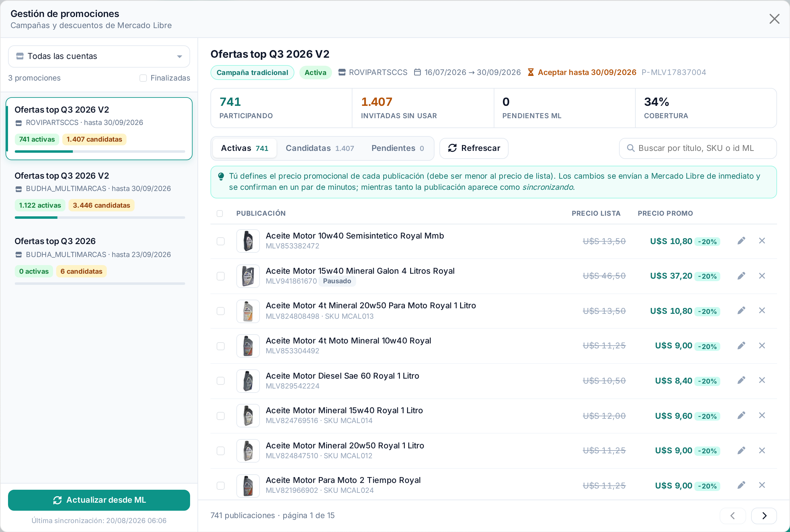Viewport: 790px width, 532px height.
Task: Select the BUDHA_MULTIMARCAS Ofertas top Q3 2026 V2 promotion
Action: [x=99, y=195]
